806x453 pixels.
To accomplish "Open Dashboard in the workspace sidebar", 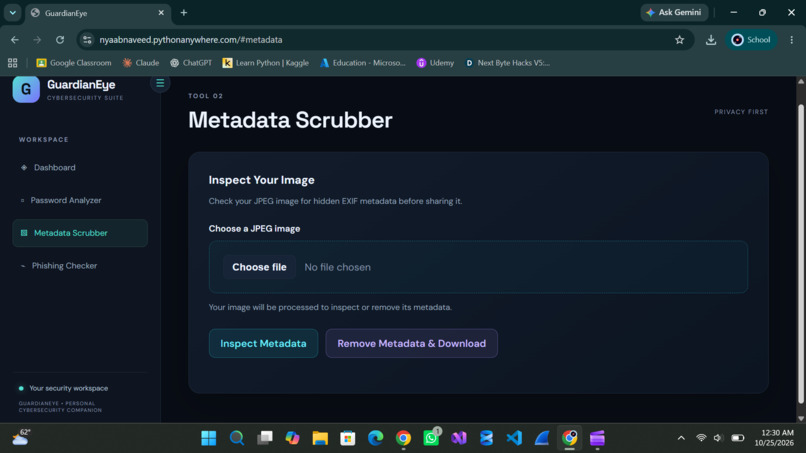I will point(80,168).
